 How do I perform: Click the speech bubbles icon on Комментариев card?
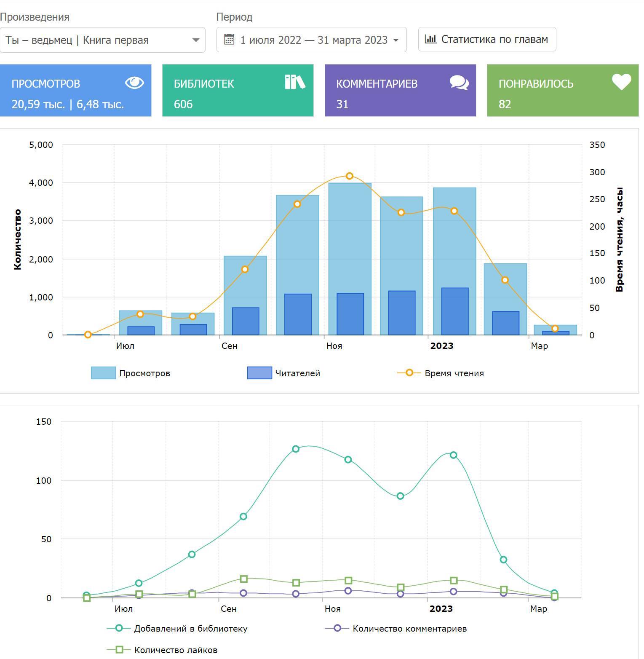click(x=459, y=83)
